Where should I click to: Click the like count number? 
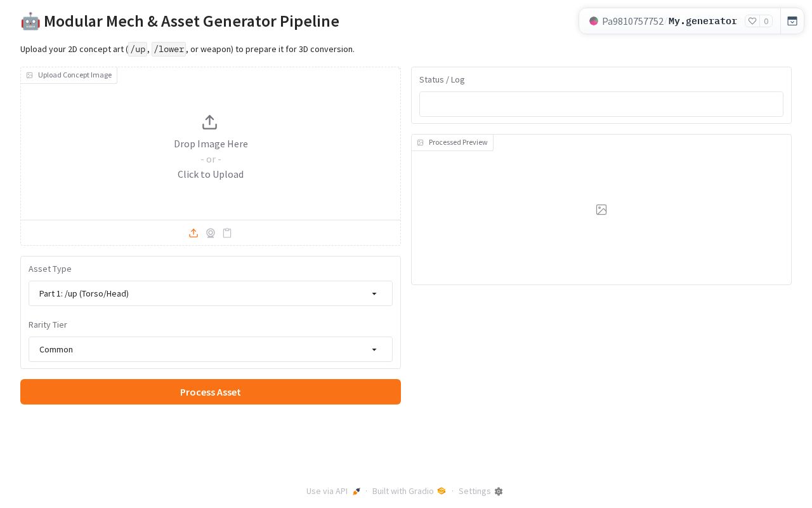pyautogui.click(x=766, y=21)
